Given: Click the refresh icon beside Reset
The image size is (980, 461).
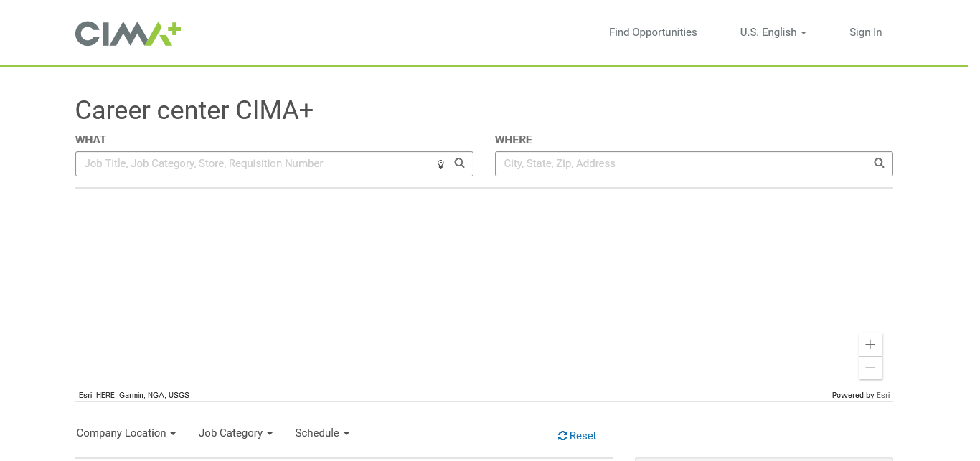Looking at the screenshot, I should click(x=562, y=436).
